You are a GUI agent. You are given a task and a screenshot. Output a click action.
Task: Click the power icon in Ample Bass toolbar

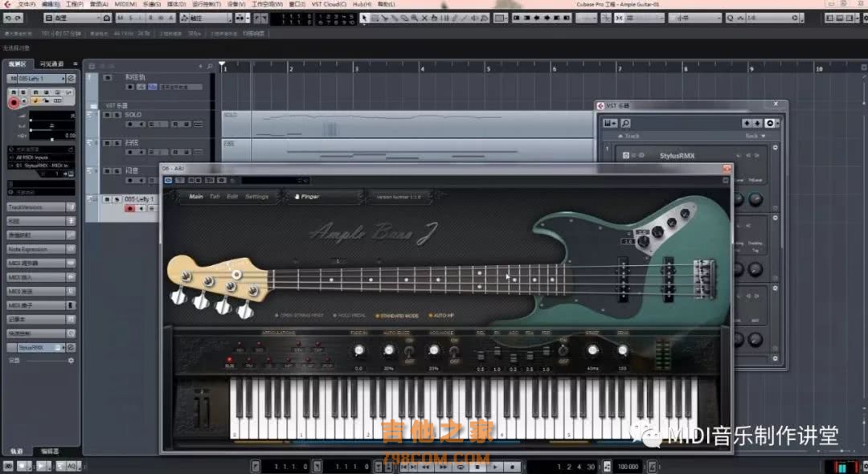168,180
